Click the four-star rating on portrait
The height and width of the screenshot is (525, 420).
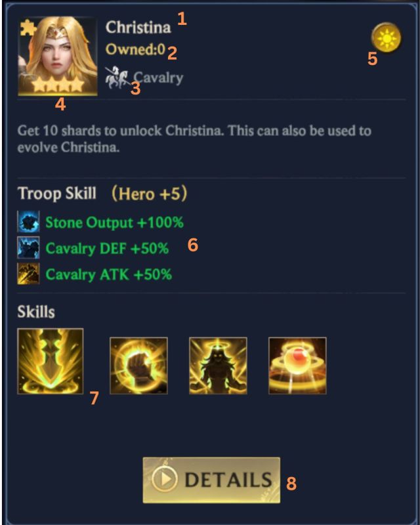(x=58, y=85)
